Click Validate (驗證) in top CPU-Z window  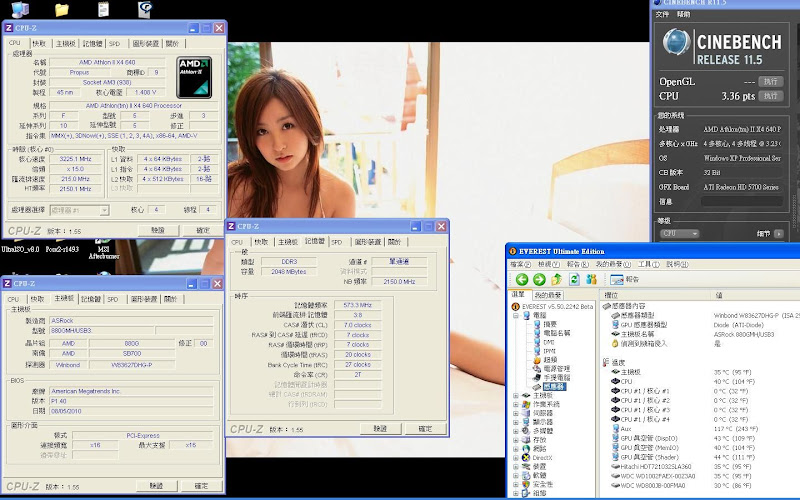click(x=158, y=230)
